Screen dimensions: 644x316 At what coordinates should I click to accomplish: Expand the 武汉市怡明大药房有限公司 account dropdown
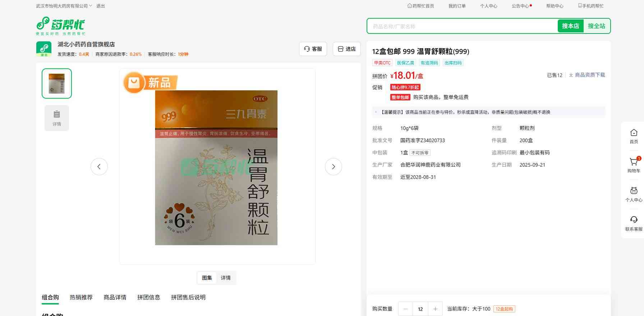tap(64, 6)
